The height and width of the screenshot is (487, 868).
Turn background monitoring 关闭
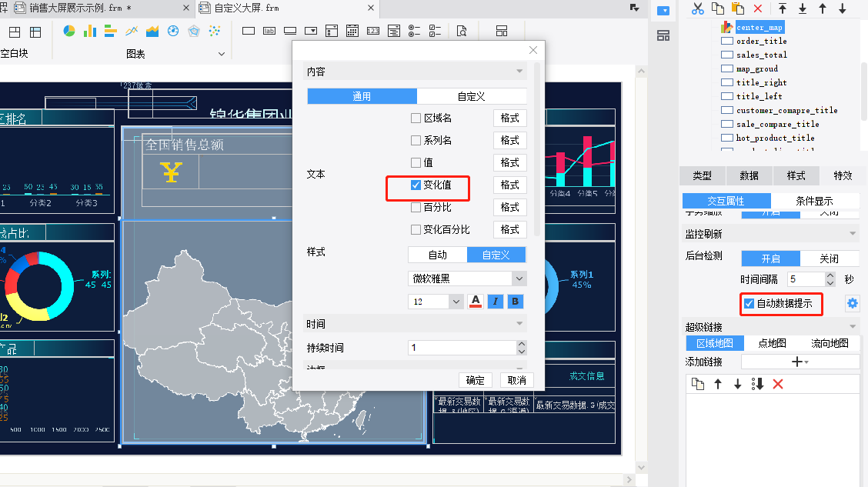pos(830,259)
